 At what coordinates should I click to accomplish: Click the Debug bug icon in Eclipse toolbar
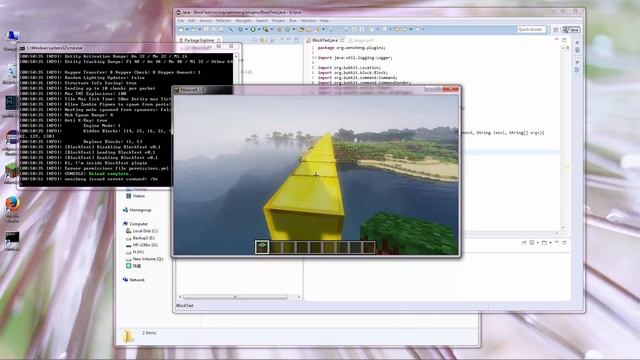point(240,29)
